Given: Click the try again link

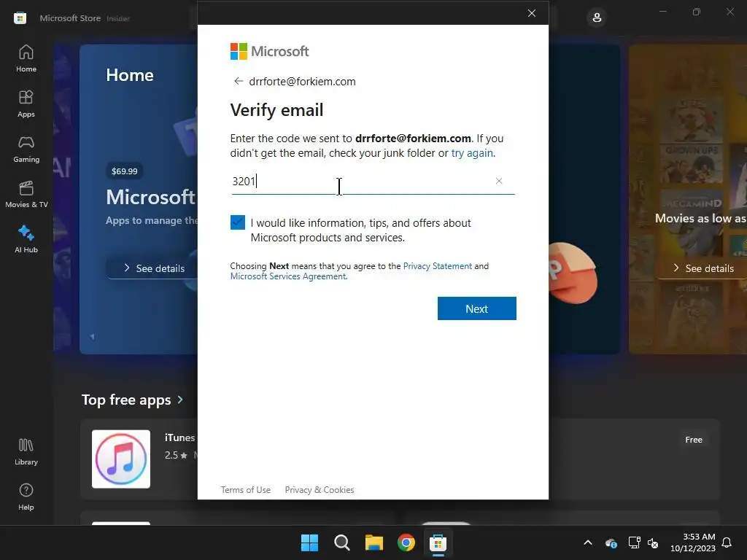Looking at the screenshot, I should click(472, 153).
